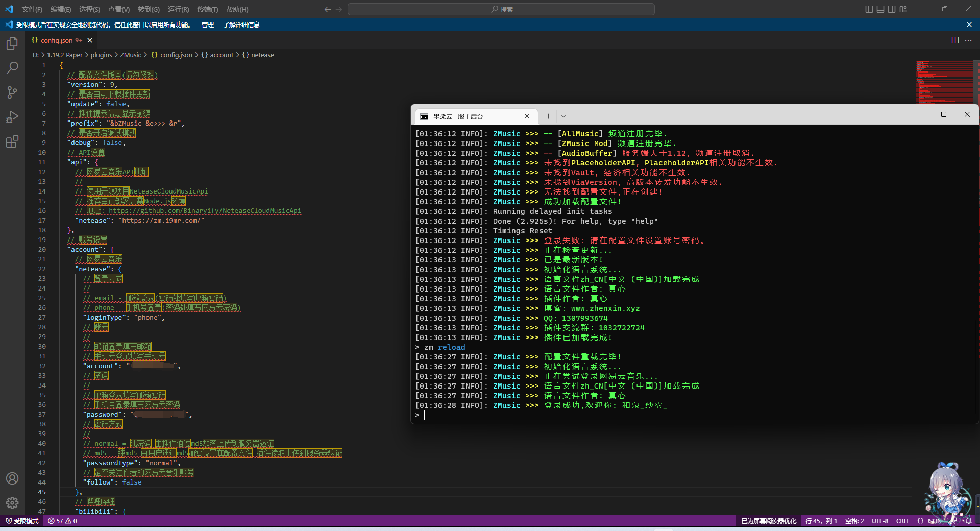Open the Source Control view

[12, 92]
